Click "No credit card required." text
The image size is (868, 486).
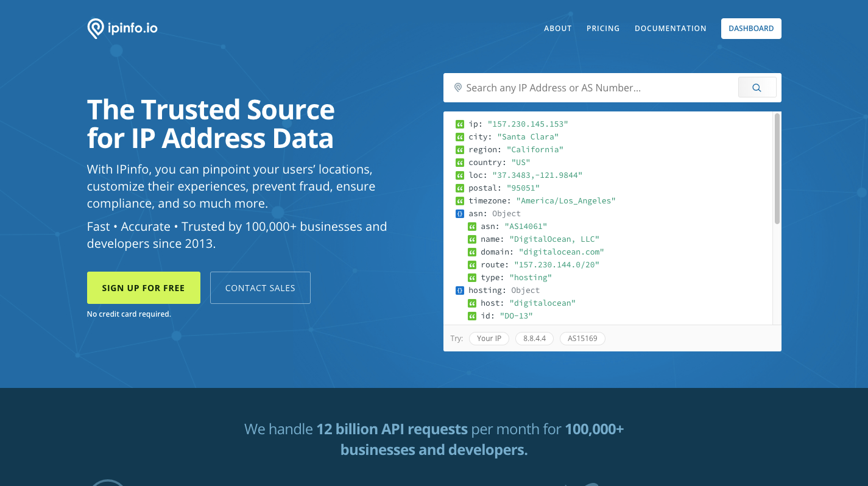click(129, 314)
